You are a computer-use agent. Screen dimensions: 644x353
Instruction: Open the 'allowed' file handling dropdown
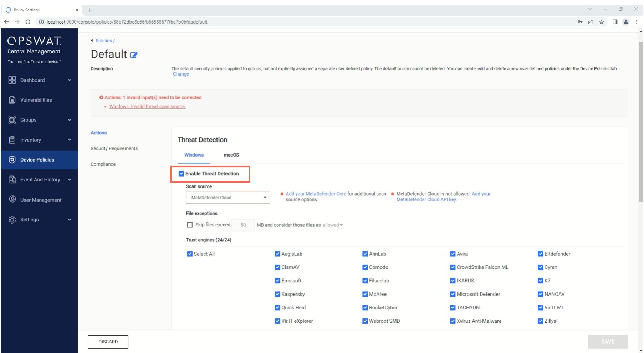tap(333, 225)
